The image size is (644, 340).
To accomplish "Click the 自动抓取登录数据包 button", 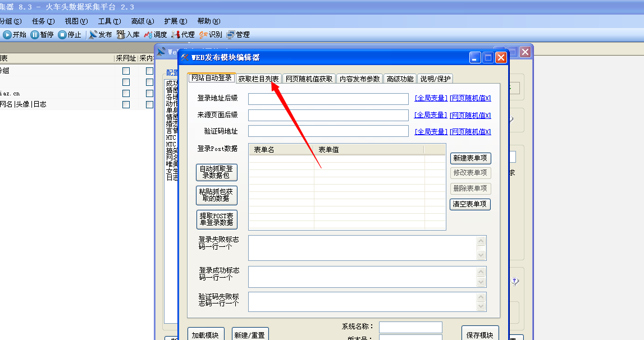I will [x=217, y=172].
